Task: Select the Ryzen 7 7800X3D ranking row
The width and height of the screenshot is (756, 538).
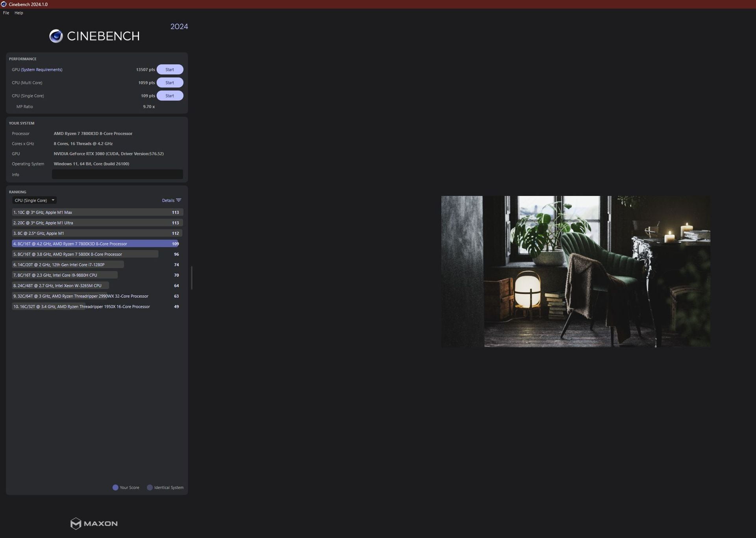Action: tap(97, 244)
